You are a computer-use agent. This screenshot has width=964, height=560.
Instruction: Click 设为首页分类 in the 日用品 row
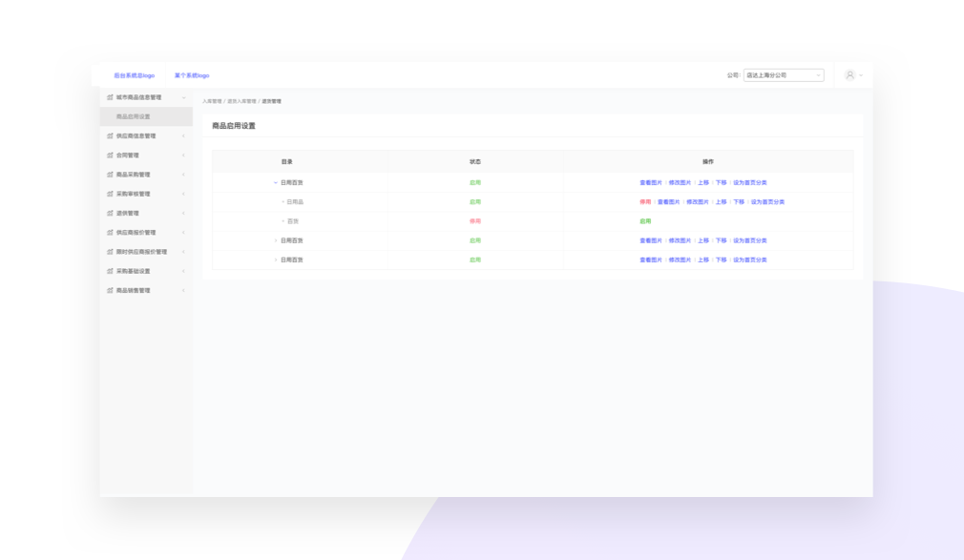[x=768, y=201]
